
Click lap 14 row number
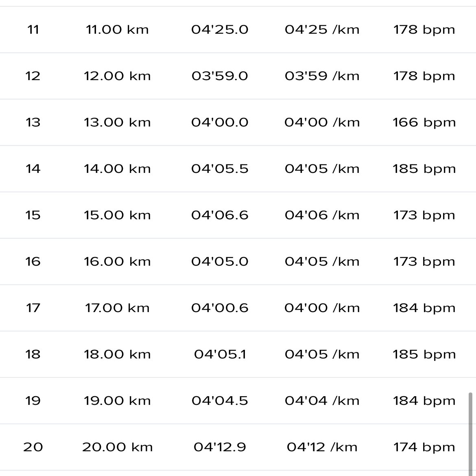[x=33, y=169]
